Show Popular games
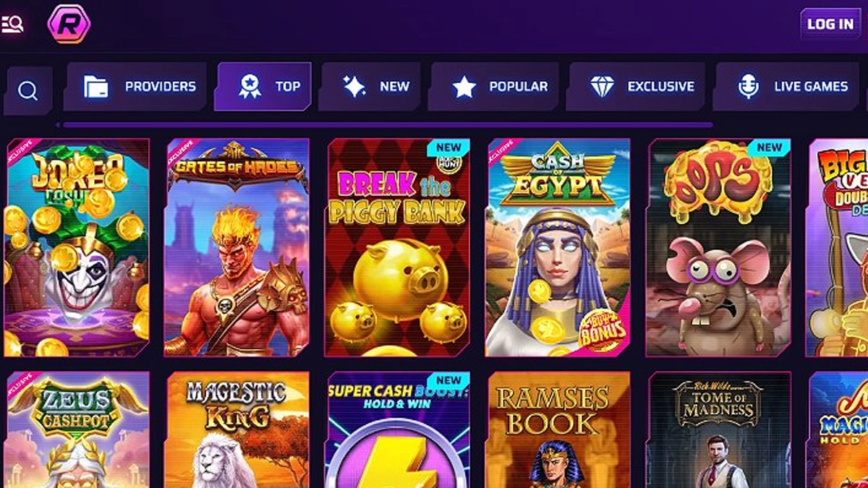Screen dimensions: 868x488 (495, 87)
